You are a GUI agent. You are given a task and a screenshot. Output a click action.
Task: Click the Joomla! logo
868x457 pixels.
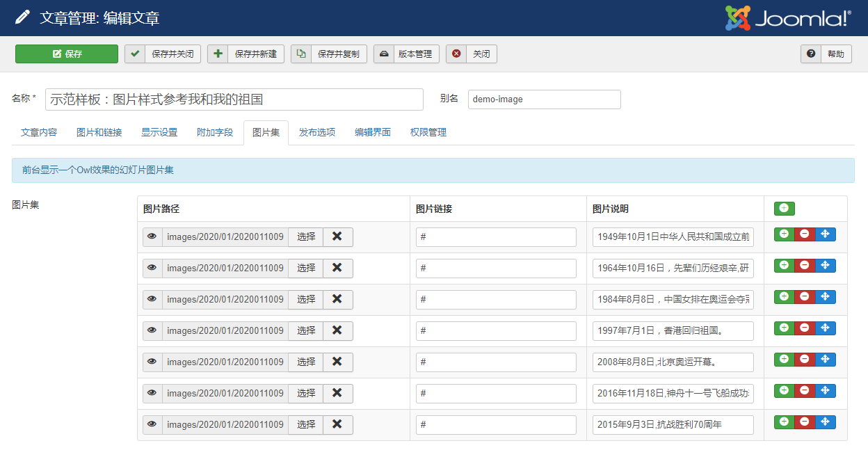point(788,18)
